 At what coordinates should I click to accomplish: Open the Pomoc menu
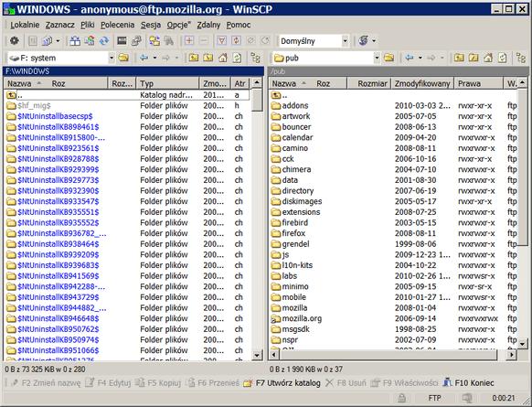pyautogui.click(x=239, y=25)
